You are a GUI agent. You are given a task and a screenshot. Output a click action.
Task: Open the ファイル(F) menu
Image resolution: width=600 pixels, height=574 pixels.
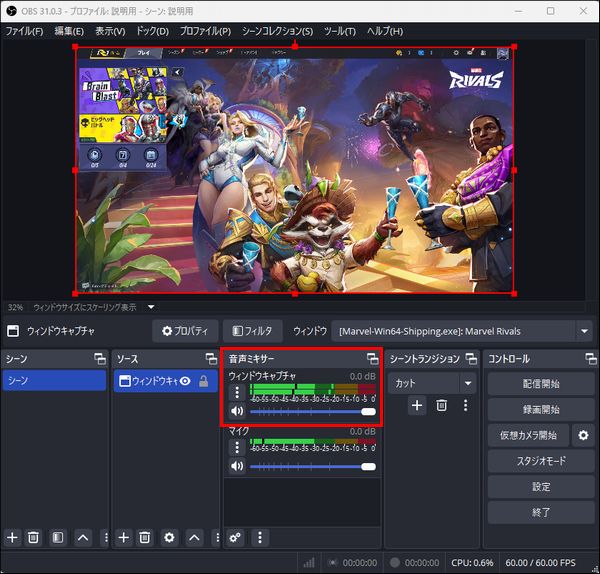(24, 31)
